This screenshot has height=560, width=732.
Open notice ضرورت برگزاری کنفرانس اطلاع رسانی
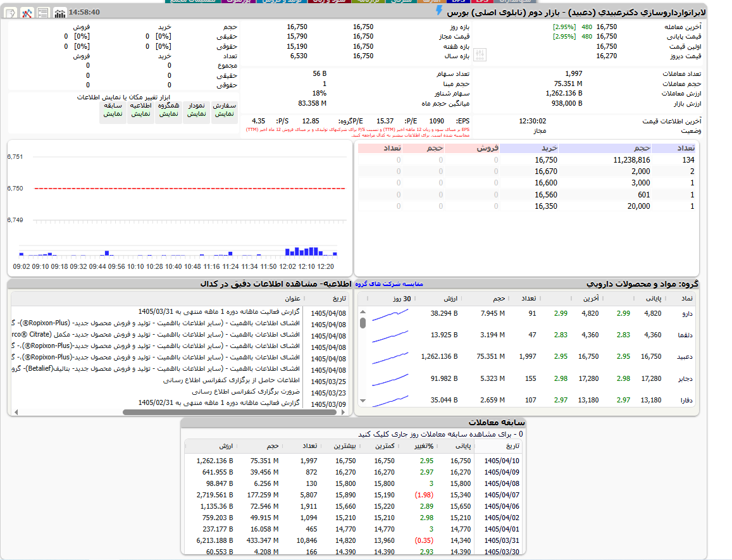tap(245, 392)
